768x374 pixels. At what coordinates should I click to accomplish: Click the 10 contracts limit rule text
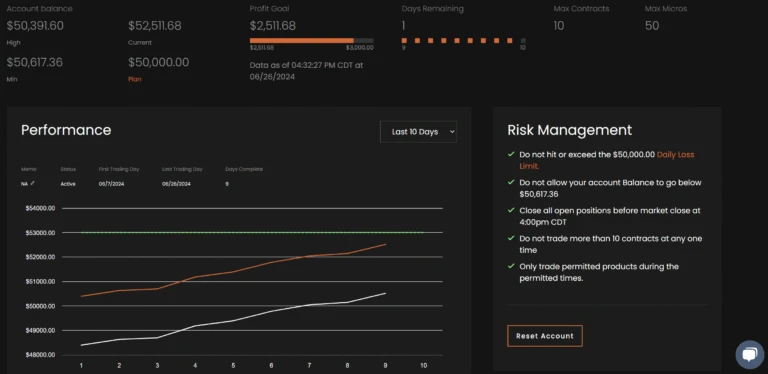point(611,244)
